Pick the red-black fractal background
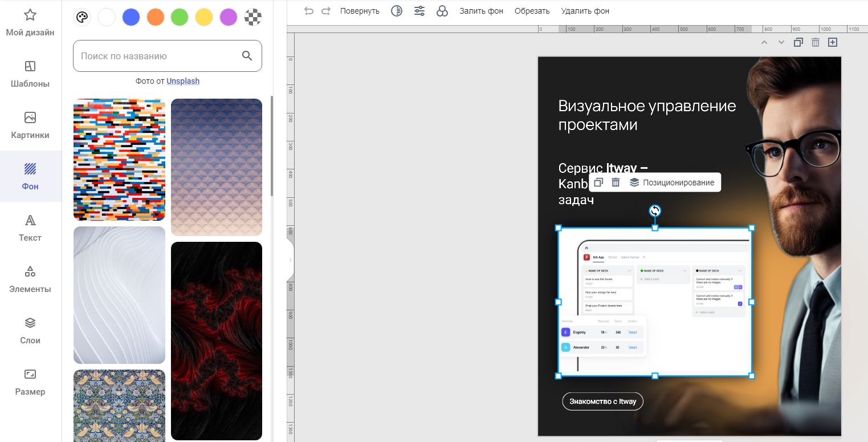Image resolution: width=868 pixels, height=442 pixels. [217, 341]
